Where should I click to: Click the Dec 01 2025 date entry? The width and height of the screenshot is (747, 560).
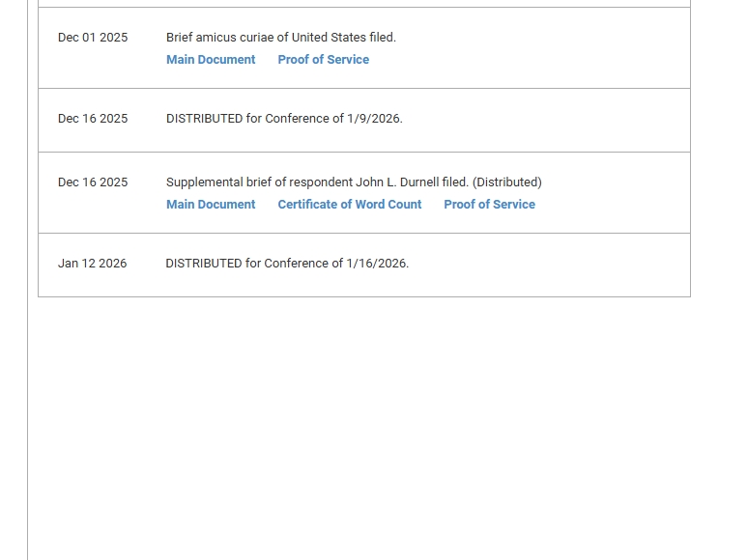[93, 38]
